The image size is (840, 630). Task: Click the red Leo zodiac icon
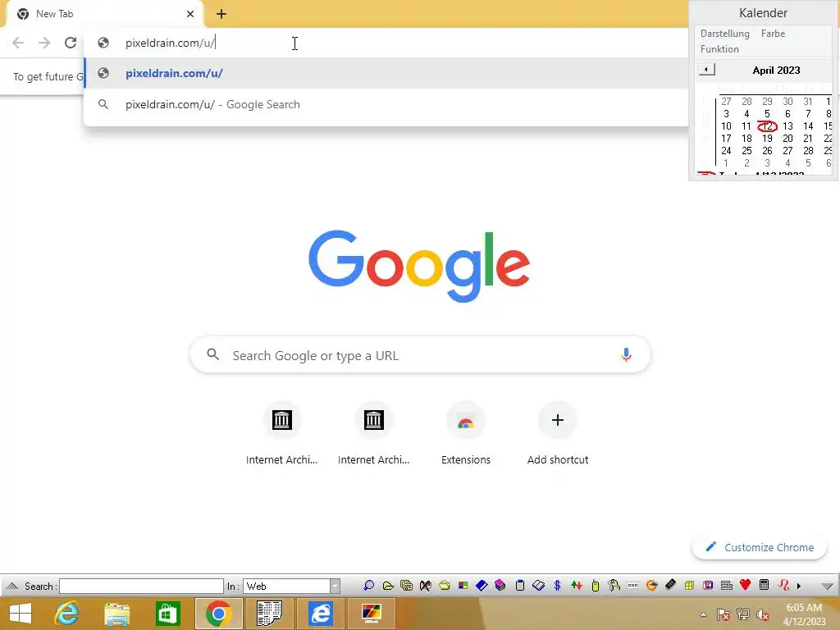(x=783, y=585)
